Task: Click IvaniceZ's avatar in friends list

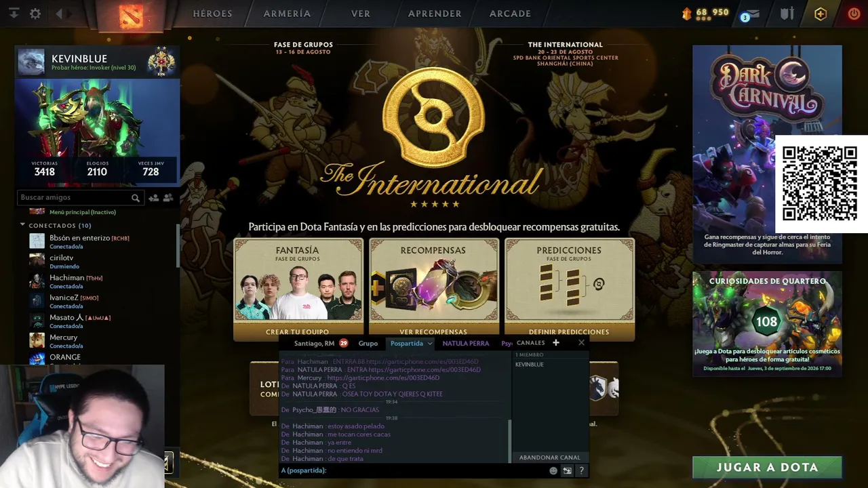Action: [x=37, y=301]
